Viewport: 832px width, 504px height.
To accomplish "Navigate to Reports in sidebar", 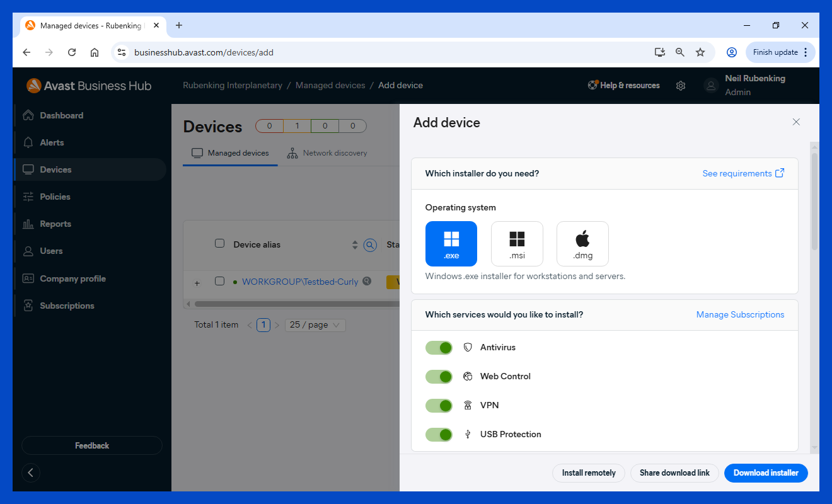I will pyautogui.click(x=90, y=224).
